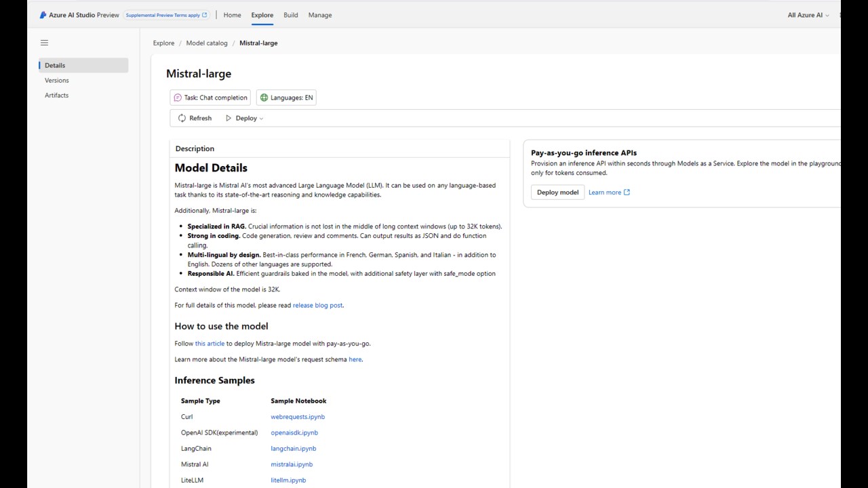The width and height of the screenshot is (868, 488).
Task: Open the Supplemental Preview Terms external link icon
Action: [205, 15]
